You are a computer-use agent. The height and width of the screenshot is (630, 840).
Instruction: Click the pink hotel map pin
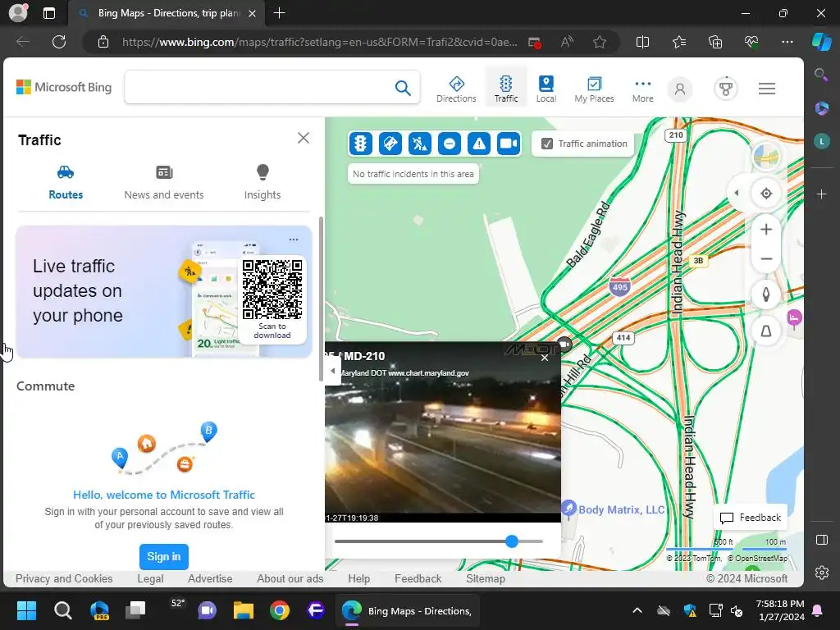pos(794,317)
